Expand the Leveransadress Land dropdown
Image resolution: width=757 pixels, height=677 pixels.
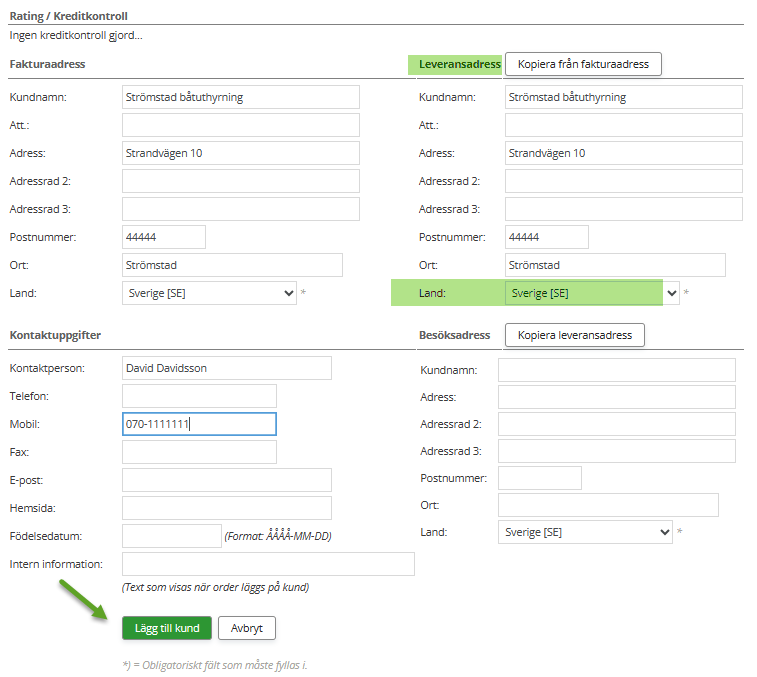(592, 293)
